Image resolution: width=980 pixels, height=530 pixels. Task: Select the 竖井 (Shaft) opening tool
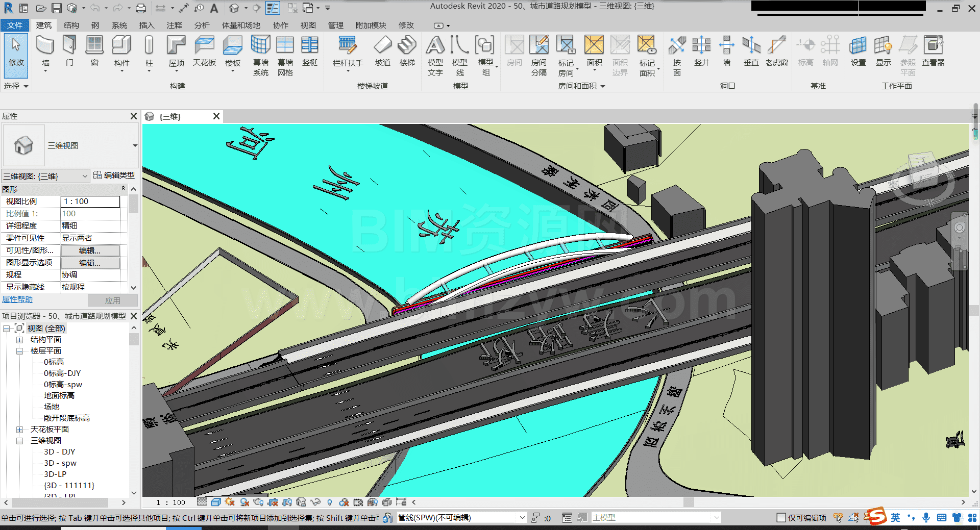click(x=701, y=51)
